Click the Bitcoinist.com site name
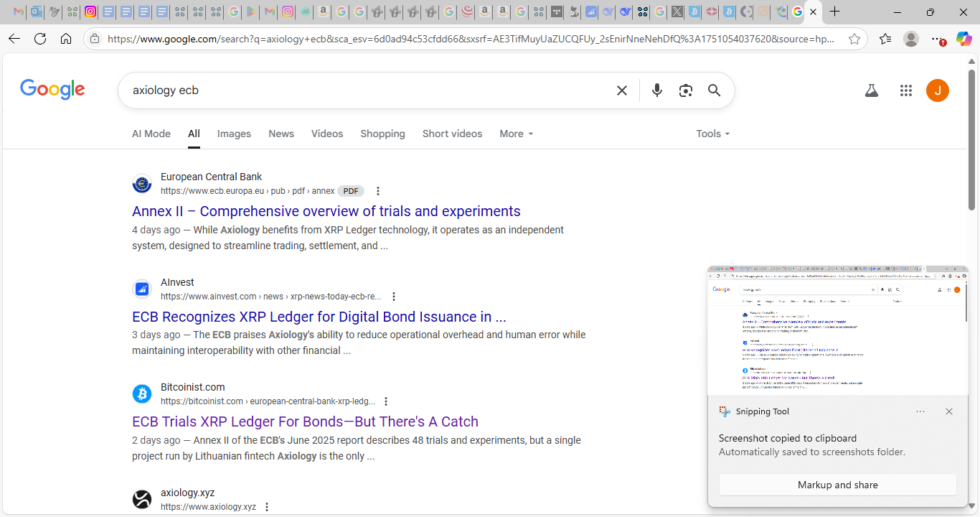The width and height of the screenshot is (980, 517). [x=193, y=387]
